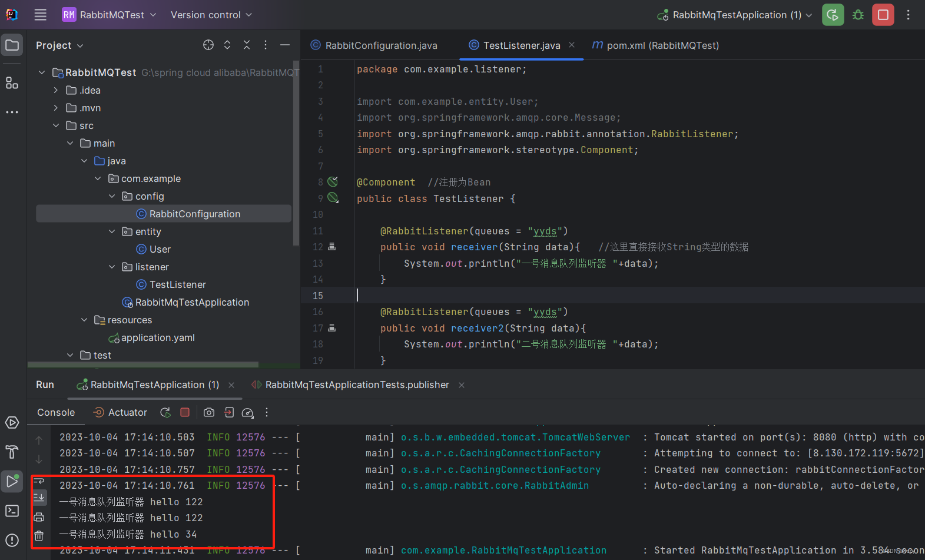The image size is (925, 560).
Task: Collapse all in Project panel
Action: point(247,45)
